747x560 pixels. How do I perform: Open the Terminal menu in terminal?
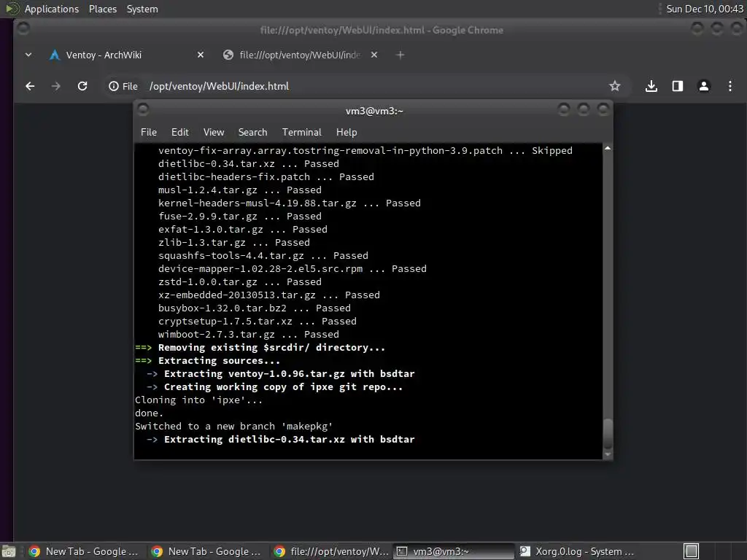(301, 133)
